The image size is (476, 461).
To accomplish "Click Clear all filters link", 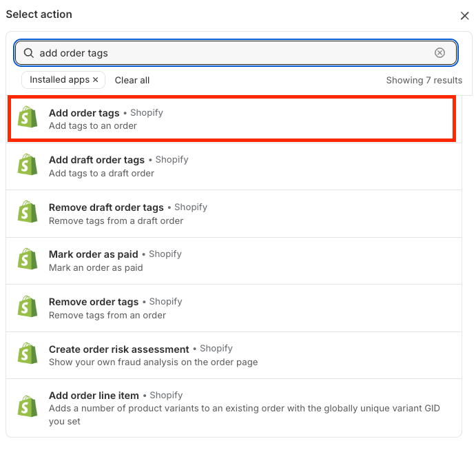I will 132,80.
